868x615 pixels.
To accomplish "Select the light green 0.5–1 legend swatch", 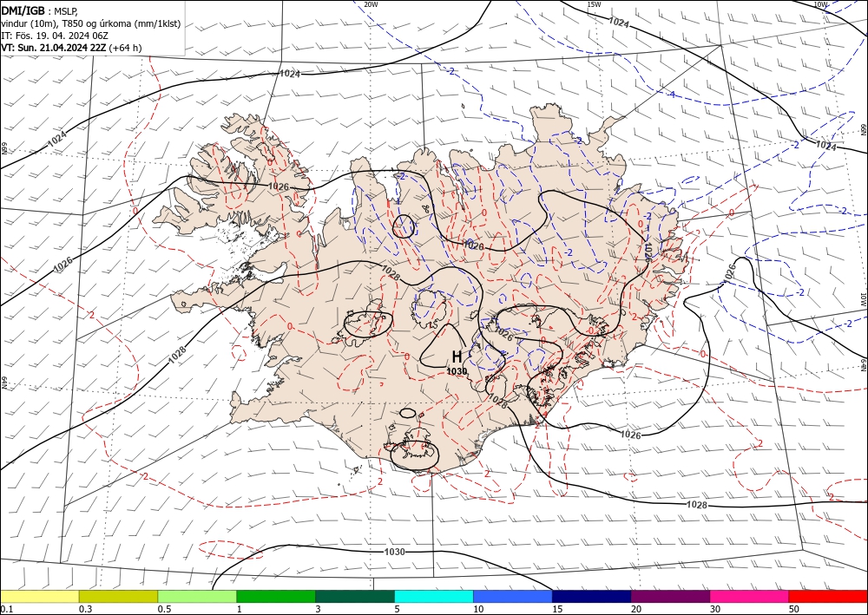I will [197, 596].
